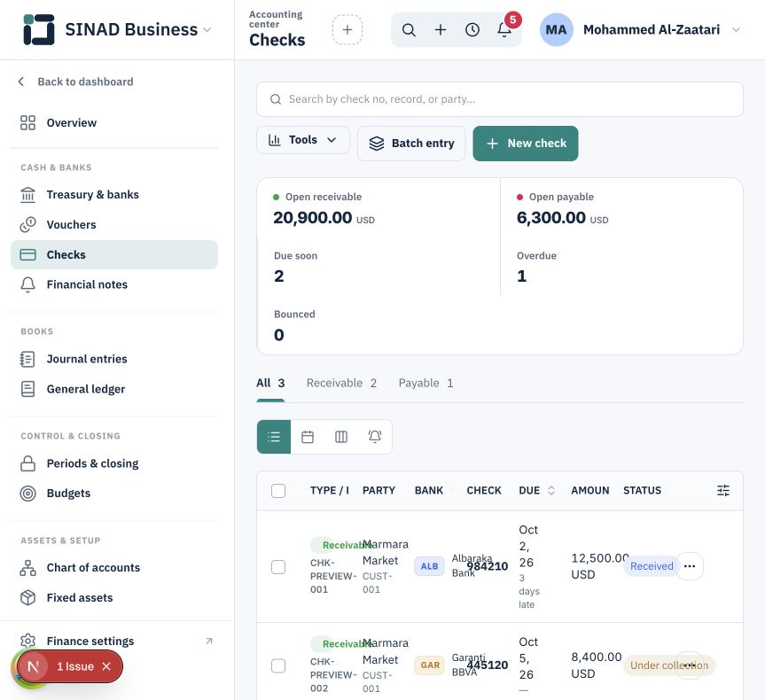Click the dashed add-shortcut plus button
Viewport: 765px width, 700px height.
click(x=347, y=30)
